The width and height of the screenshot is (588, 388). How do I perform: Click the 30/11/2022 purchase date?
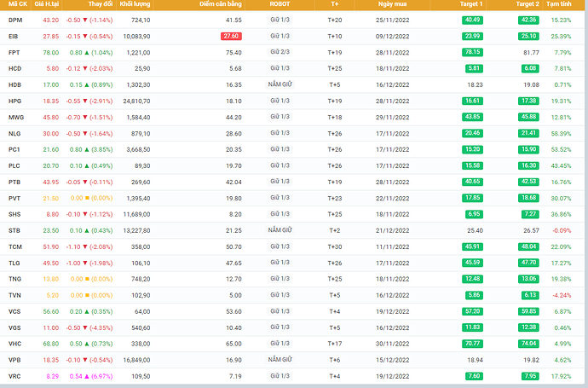(392, 344)
